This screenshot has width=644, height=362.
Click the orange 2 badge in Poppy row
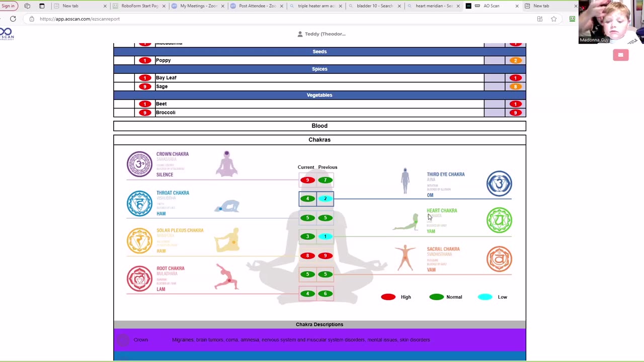click(x=515, y=60)
